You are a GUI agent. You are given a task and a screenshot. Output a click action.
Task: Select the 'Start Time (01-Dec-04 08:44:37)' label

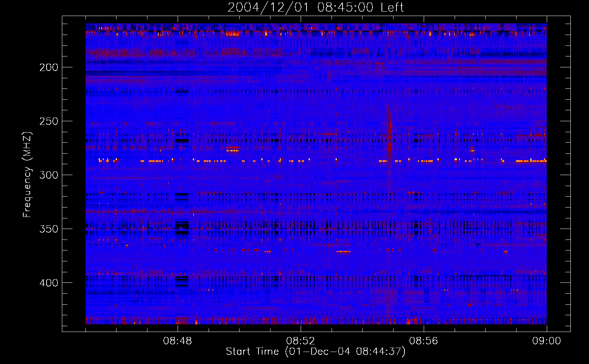coord(316,352)
